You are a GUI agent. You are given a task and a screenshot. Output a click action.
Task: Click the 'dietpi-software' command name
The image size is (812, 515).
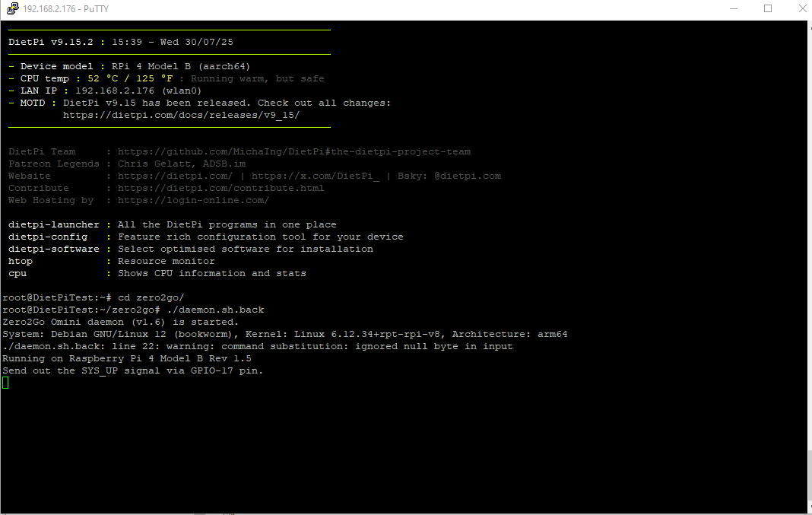click(53, 250)
